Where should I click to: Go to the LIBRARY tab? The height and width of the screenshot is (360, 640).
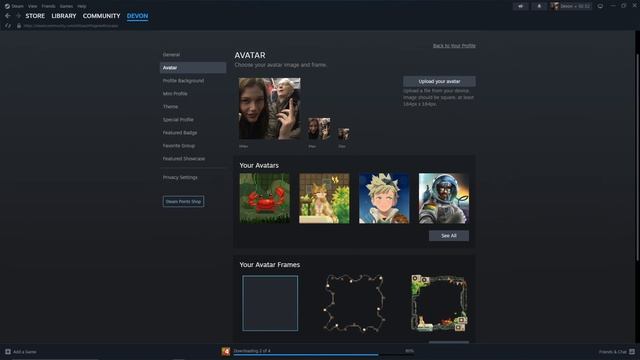64,16
